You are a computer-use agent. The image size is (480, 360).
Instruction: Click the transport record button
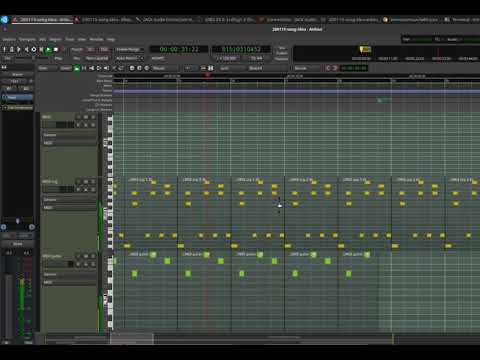(x=63, y=49)
